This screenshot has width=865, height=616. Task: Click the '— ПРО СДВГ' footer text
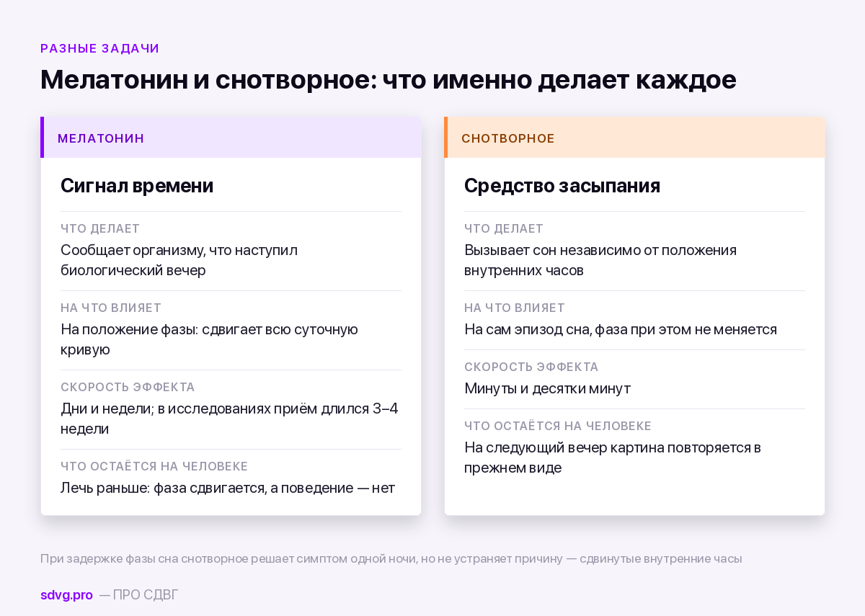coord(138,595)
